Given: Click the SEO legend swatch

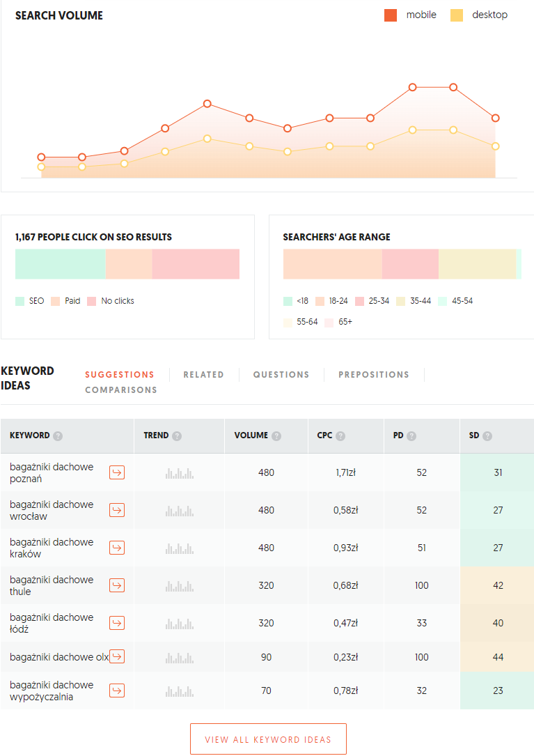Looking at the screenshot, I should click(19, 301).
